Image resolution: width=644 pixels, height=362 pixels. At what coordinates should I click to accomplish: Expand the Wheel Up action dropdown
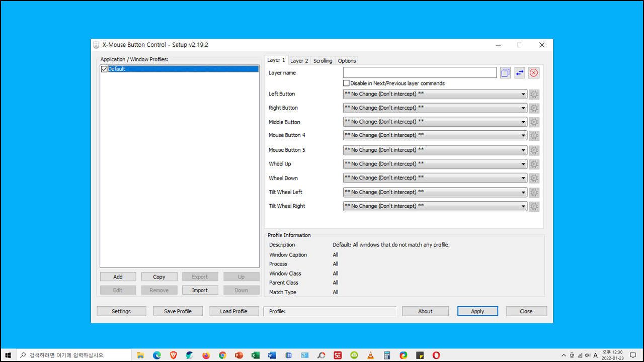435,164
